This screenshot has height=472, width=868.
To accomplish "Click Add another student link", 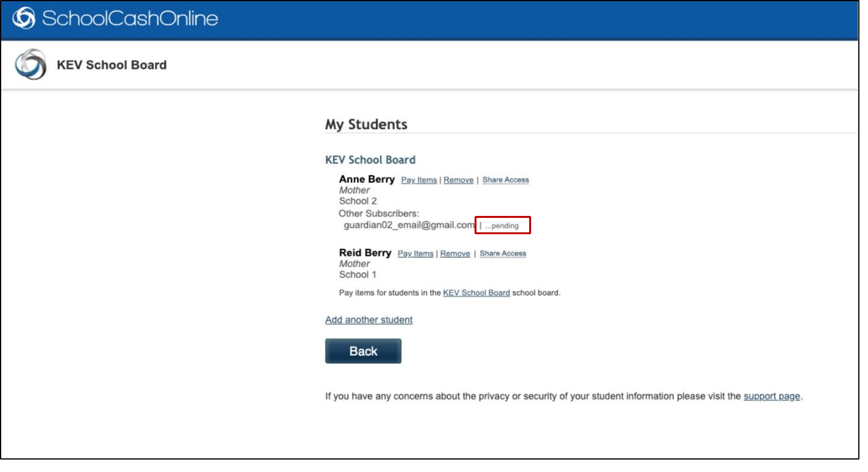I will click(368, 320).
